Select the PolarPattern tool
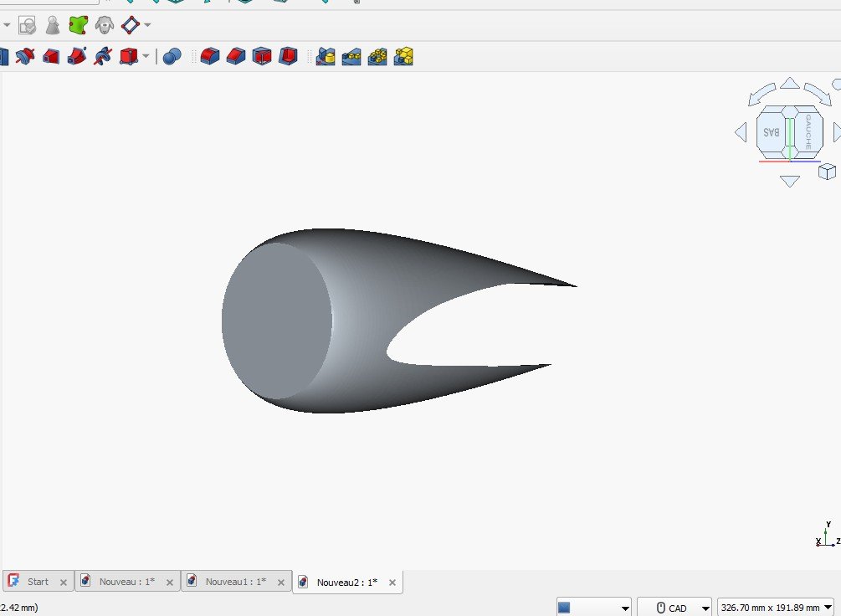This screenshot has width=841, height=616. tap(377, 56)
